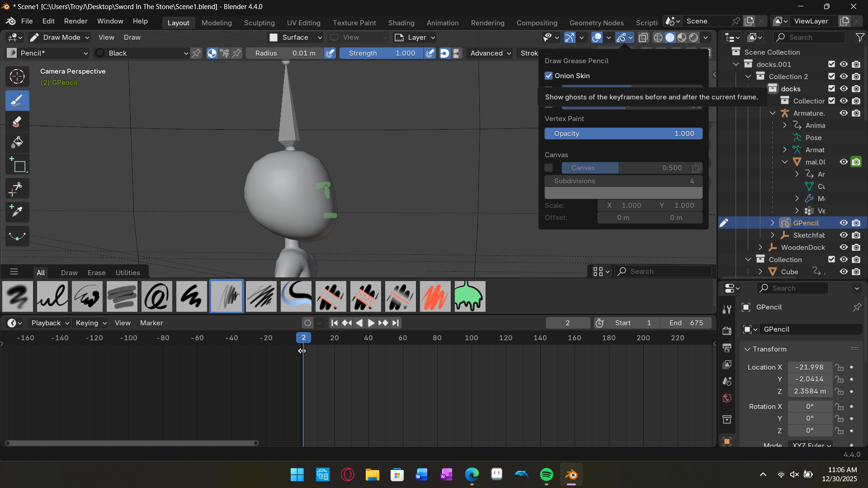Open the File menu
Screen dimensions: 868x488
pyautogui.click(x=27, y=21)
